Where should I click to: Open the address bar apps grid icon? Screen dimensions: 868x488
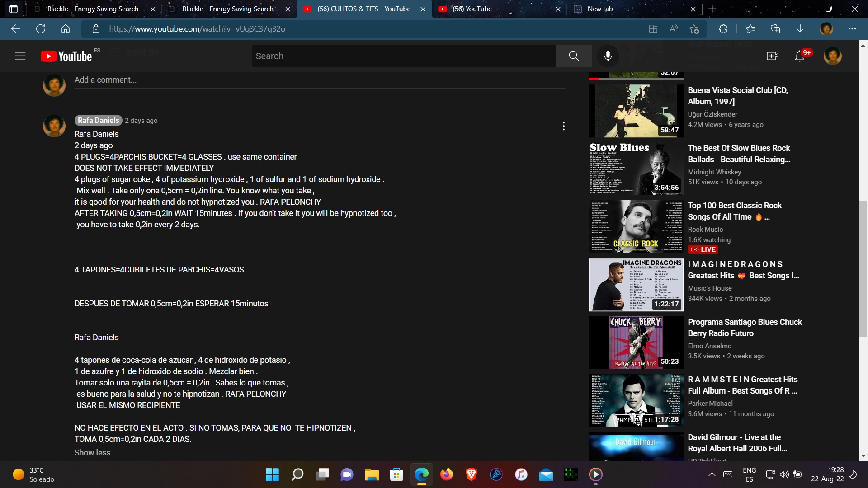pyautogui.click(x=653, y=29)
